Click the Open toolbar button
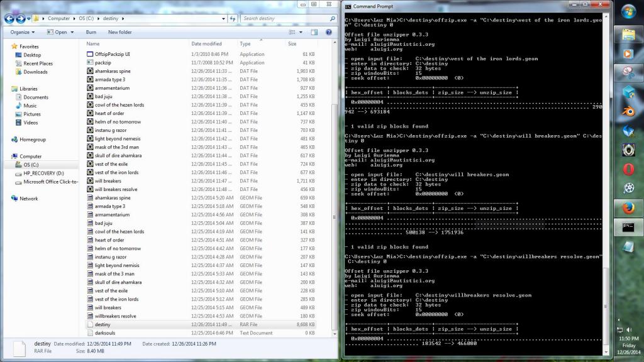644x362 pixels. [57, 32]
